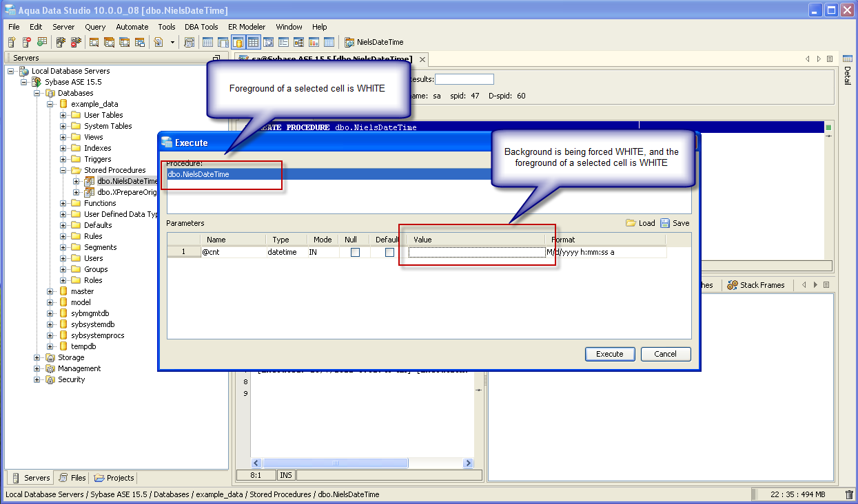Click the green grid server toolbar icon
The image size is (858, 504).
[42, 42]
